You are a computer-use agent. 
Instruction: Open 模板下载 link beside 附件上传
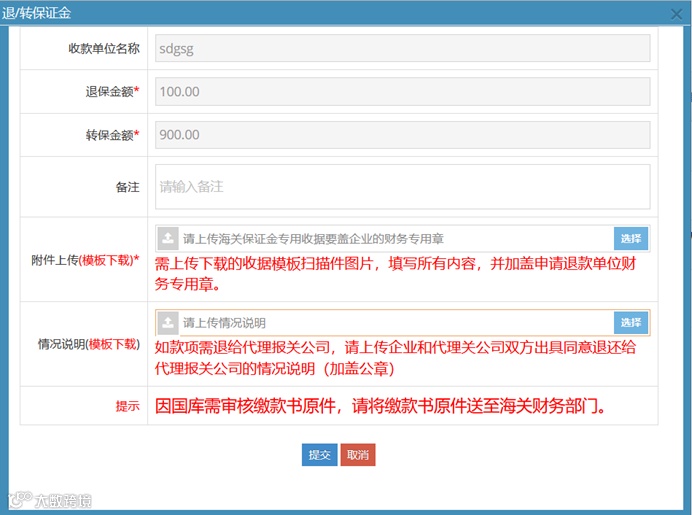pos(107,260)
